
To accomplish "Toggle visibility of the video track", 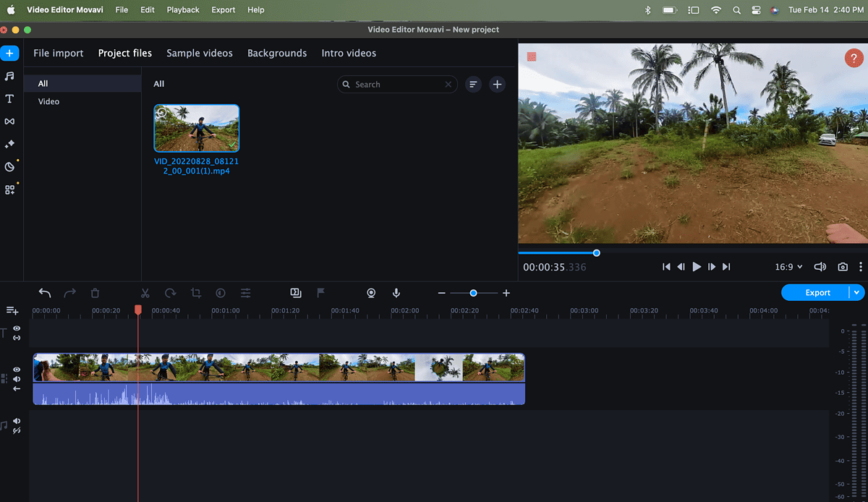I will pyautogui.click(x=17, y=370).
